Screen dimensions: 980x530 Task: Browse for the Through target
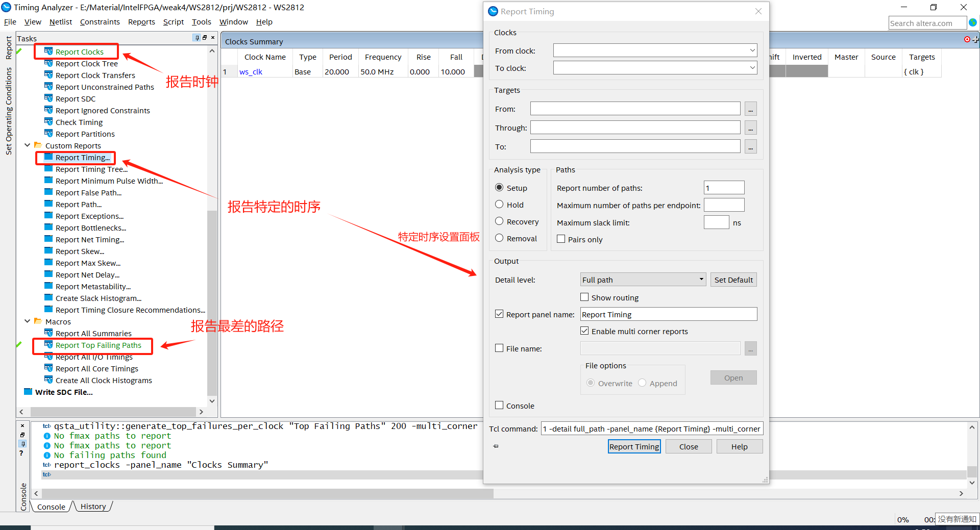click(750, 128)
